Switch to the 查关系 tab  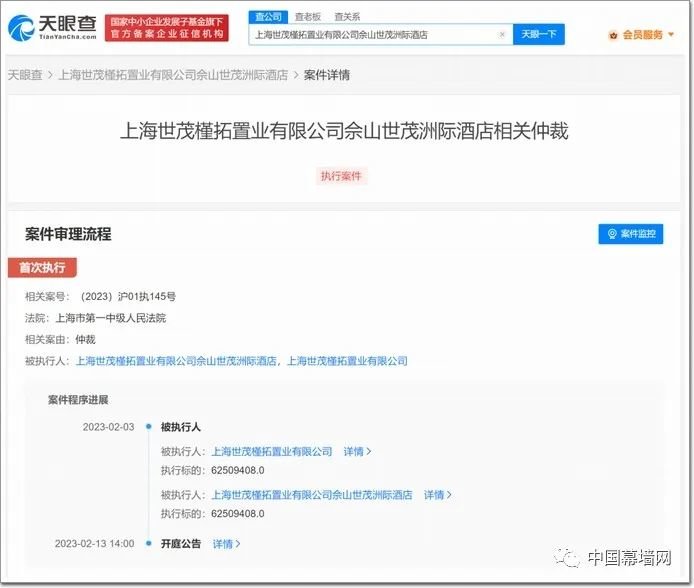pos(347,17)
